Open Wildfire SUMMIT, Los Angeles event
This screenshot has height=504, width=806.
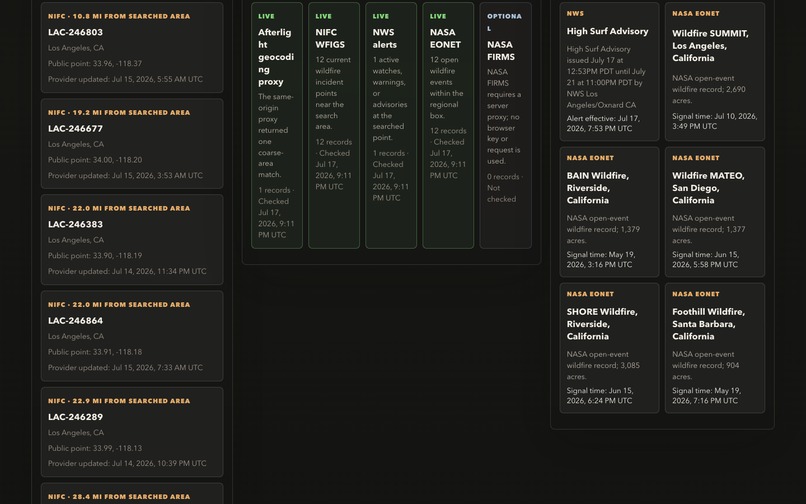[715, 71]
